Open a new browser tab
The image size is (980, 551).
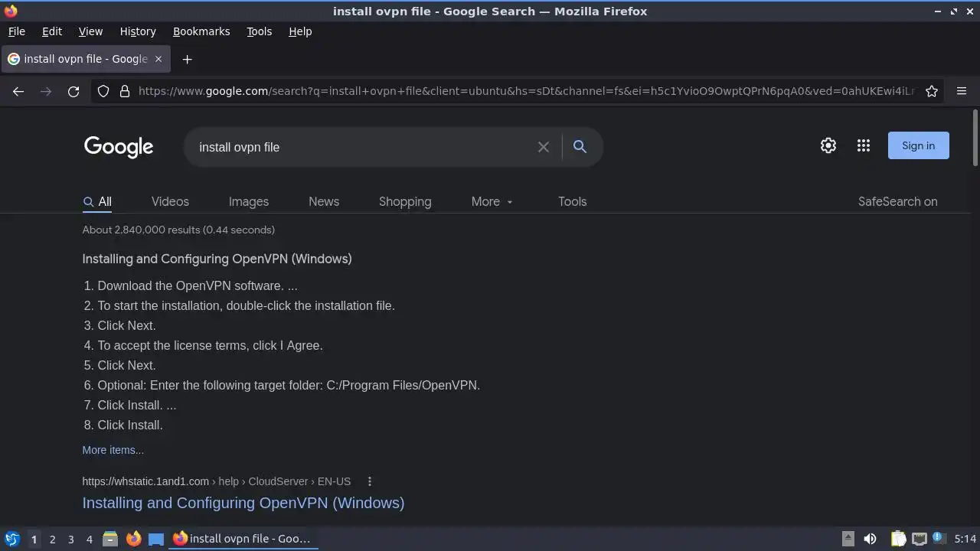click(x=187, y=59)
